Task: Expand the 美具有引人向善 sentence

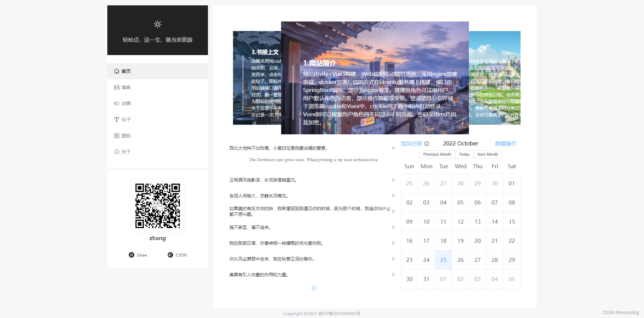Action: coord(312,275)
